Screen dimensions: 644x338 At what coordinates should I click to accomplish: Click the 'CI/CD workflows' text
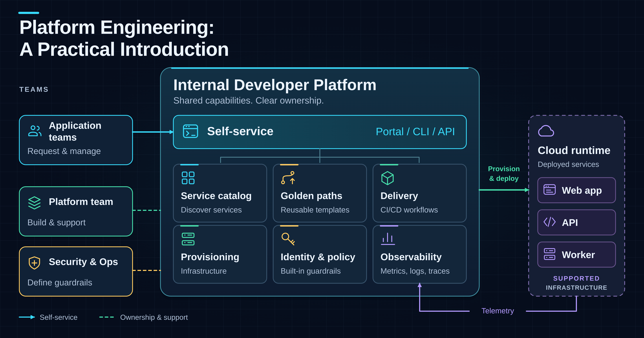point(409,210)
